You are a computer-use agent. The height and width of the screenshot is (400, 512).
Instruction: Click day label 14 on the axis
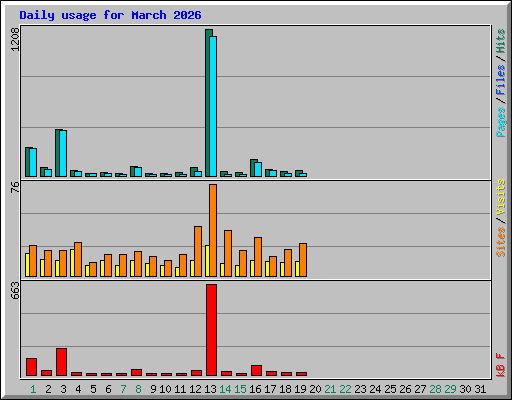point(225,389)
